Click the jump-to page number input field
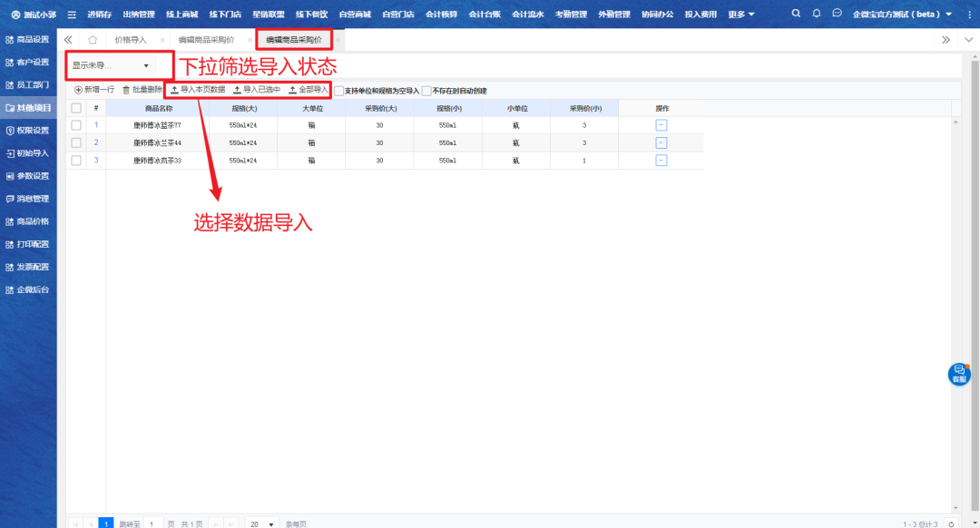Viewport: 980px width, 528px height. coord(154,524)
